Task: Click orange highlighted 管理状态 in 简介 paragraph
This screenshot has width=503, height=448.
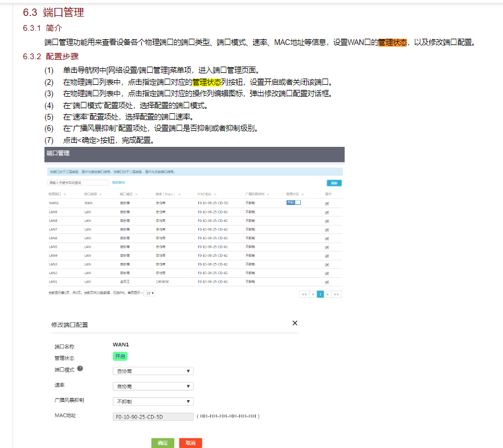Action: 392,42
